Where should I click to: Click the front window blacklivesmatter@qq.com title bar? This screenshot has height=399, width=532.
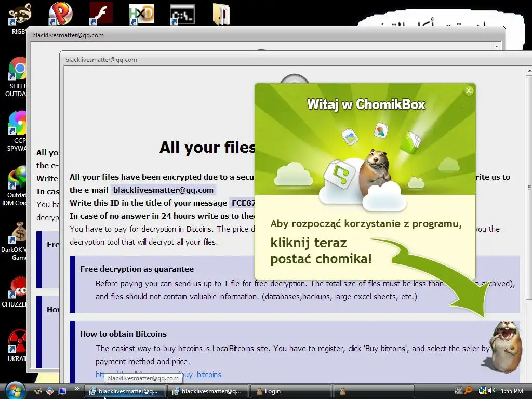295,60
